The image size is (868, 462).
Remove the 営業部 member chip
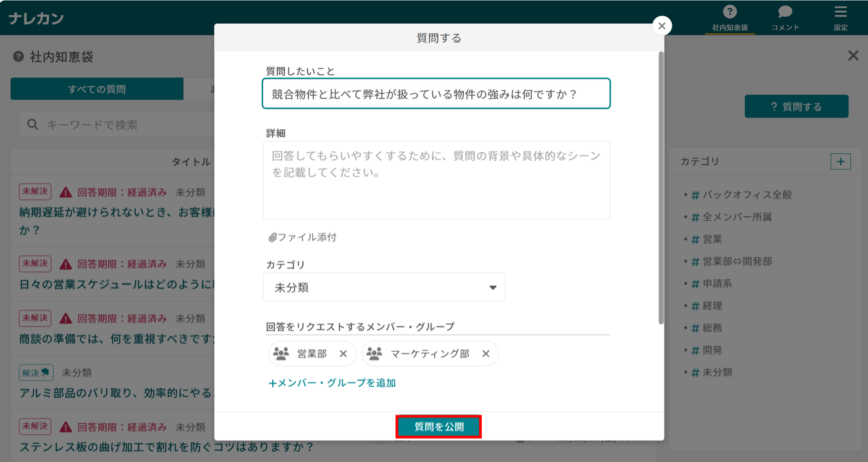pyautogui.click(x=344, y=354)
